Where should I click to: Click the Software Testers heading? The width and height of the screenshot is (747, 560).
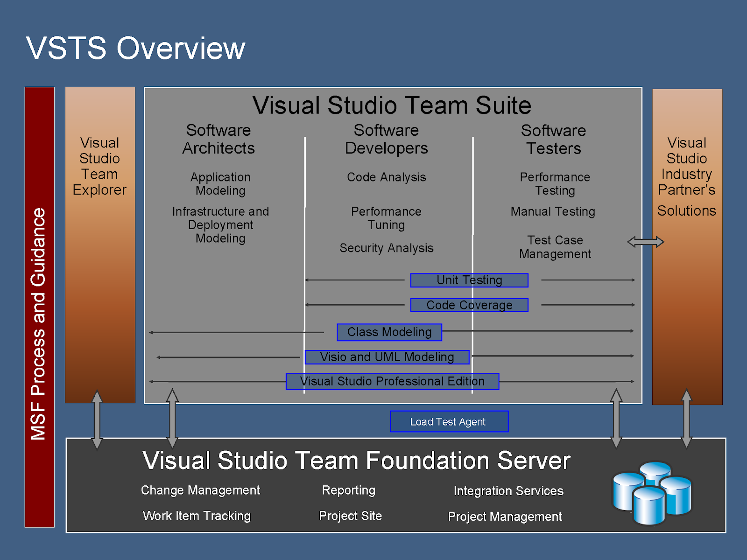click(553, 140)
